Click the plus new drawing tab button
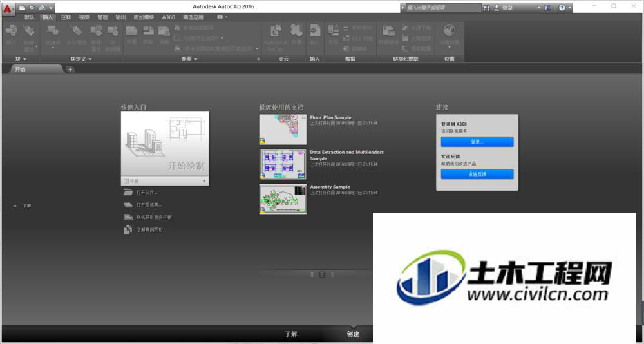Viewport: 644px width, 344px height. [70, 70]
